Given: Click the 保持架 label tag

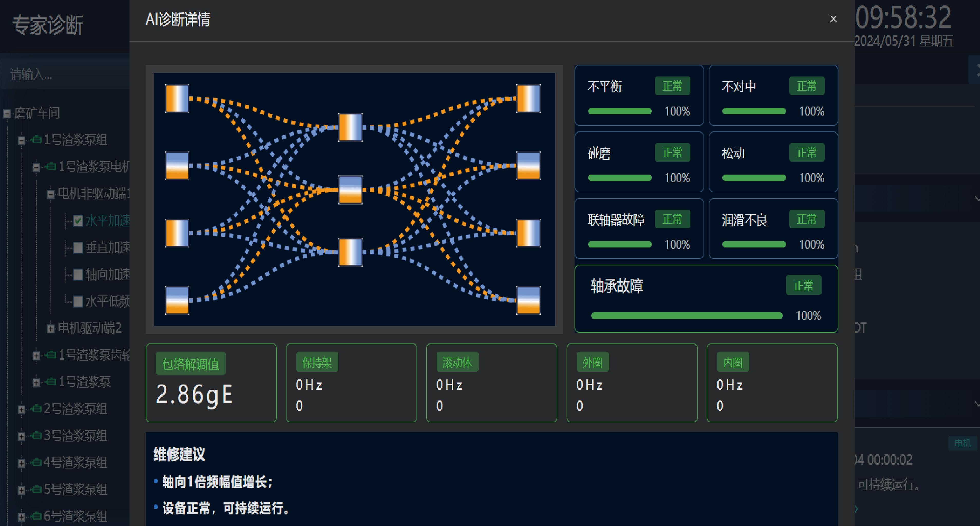Looking at the screenshot, I should pos(317,362).
